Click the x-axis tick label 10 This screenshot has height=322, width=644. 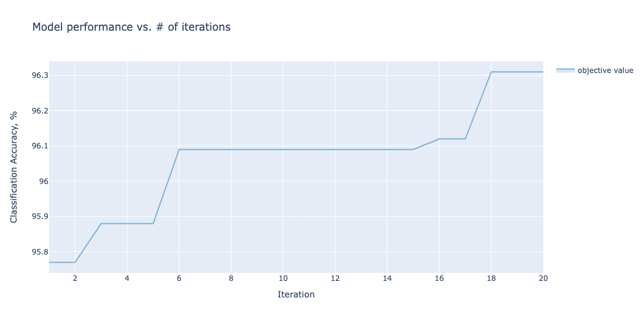[283, 278]
